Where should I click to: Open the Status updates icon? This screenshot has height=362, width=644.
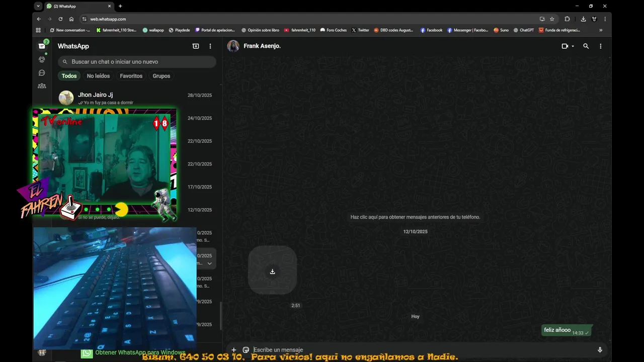pos(42,59)
